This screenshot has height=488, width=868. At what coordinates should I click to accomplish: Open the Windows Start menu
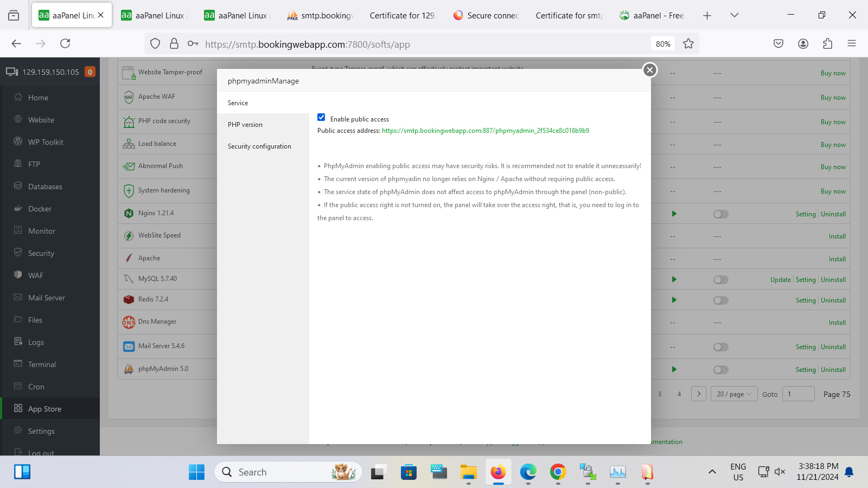click(196, 472)
